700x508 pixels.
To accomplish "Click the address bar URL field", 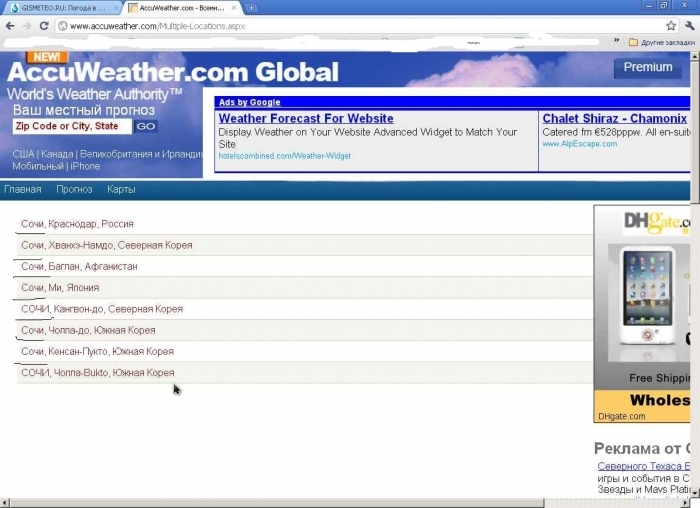I will pyautogui.click(x=350, y=26).
